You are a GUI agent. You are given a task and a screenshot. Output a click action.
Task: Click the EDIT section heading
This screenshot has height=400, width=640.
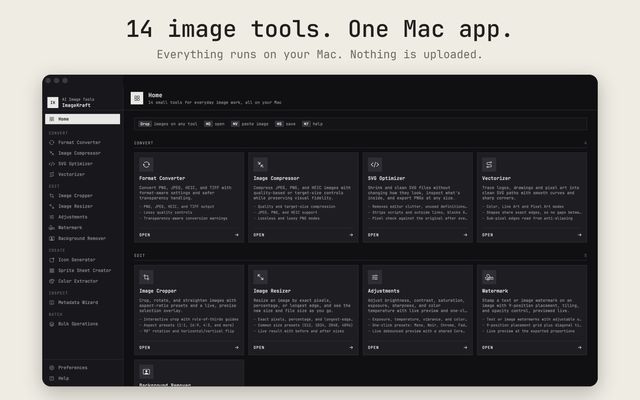pos(139,256)
